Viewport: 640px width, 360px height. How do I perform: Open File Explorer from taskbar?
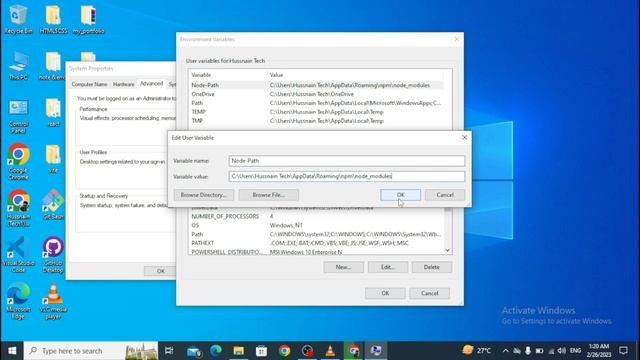pos(239,351)
